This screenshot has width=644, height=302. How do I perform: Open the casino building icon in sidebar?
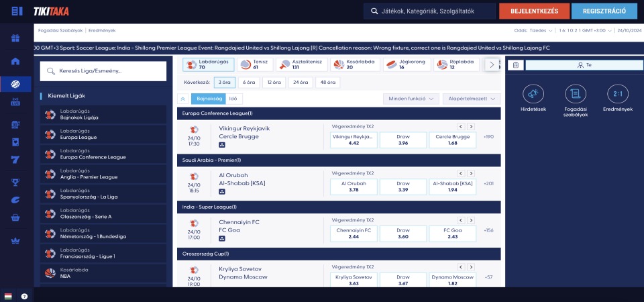coord(15,125)
